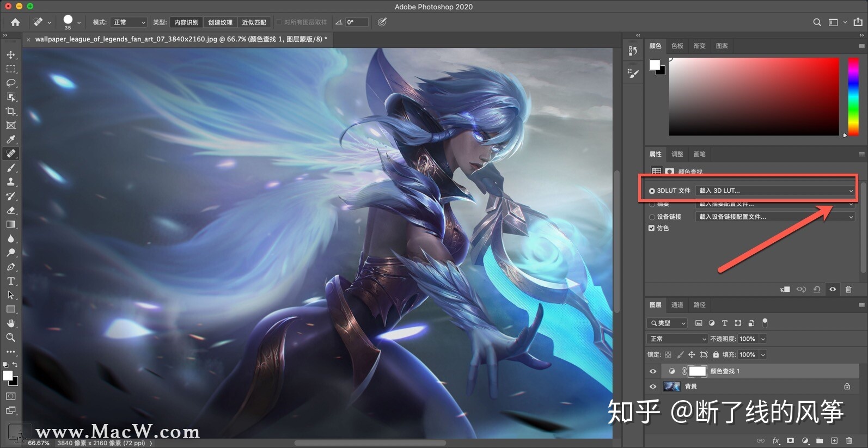Screen dimensions: 868x448
Task: Toggle adjustment visibility eye in Properties panel
Action: point(833,290)
